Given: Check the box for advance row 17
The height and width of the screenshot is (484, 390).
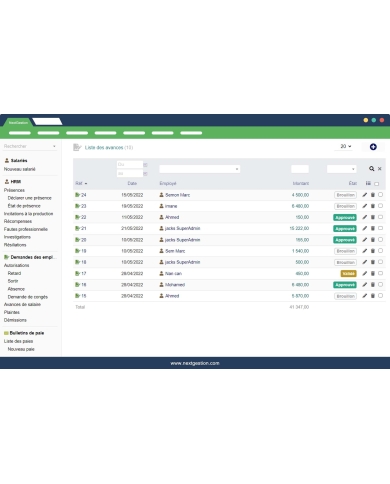Looking at the screenshot, I should tap(380, 273).
